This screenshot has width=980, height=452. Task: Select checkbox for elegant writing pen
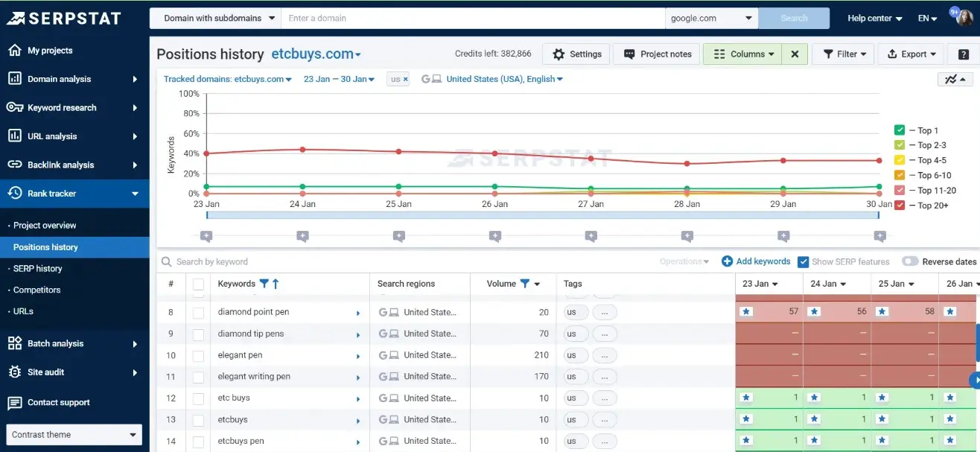tap(198, 377)
